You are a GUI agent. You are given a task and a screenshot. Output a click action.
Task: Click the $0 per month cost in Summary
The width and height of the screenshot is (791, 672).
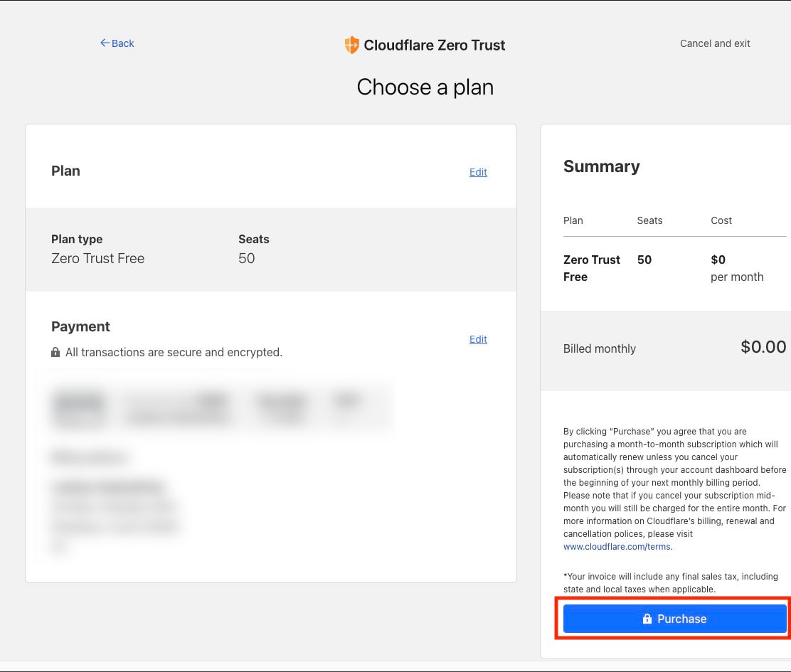(735, 268)
